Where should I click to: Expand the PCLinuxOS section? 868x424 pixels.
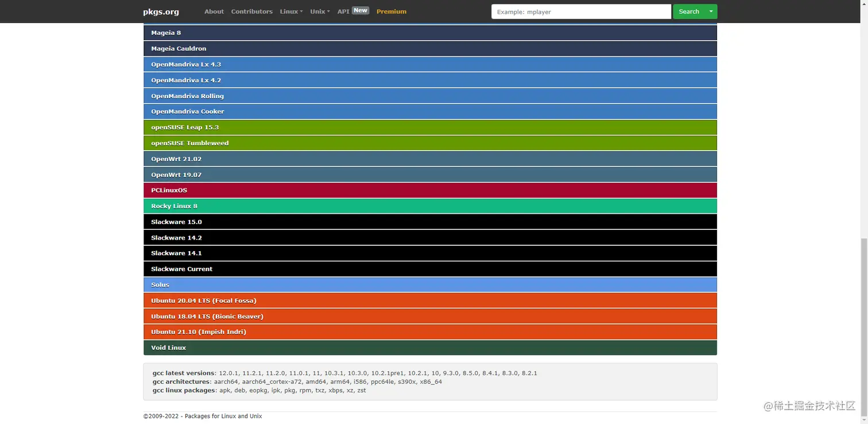(x=430, y=190)
